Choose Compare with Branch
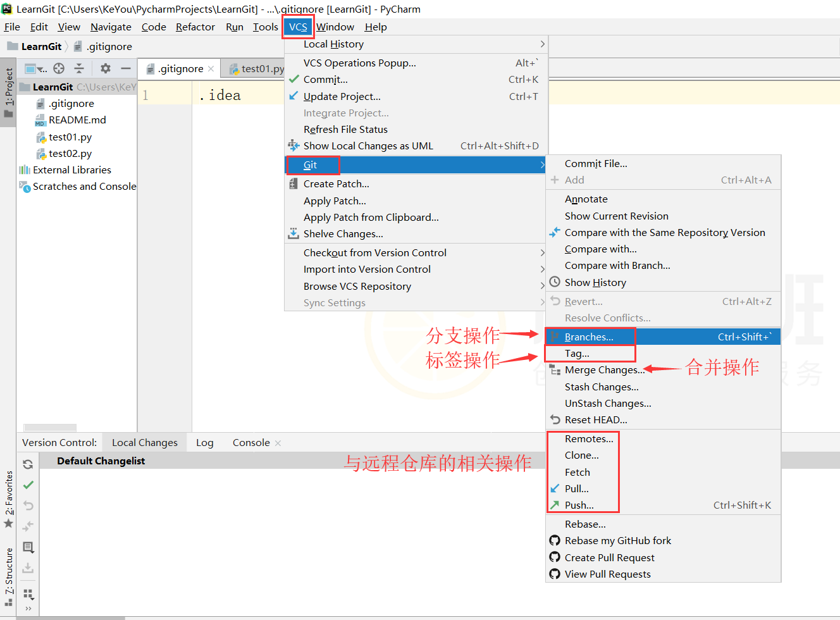The height and width of the screenshot is (620, 840). 664,266
